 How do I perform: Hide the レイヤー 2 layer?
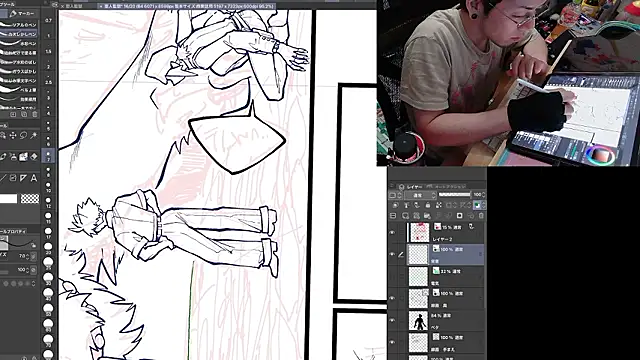click(392, 233)
